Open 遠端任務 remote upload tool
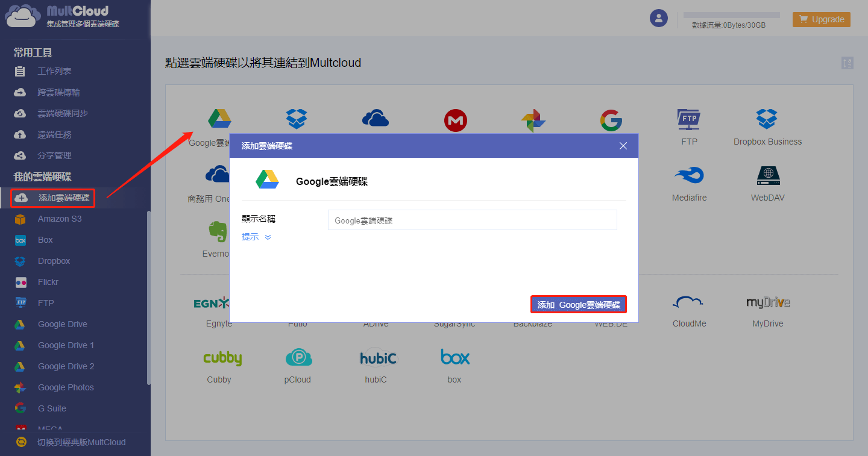Viewport: 868px width, 456px height. (x=54, y=134)
